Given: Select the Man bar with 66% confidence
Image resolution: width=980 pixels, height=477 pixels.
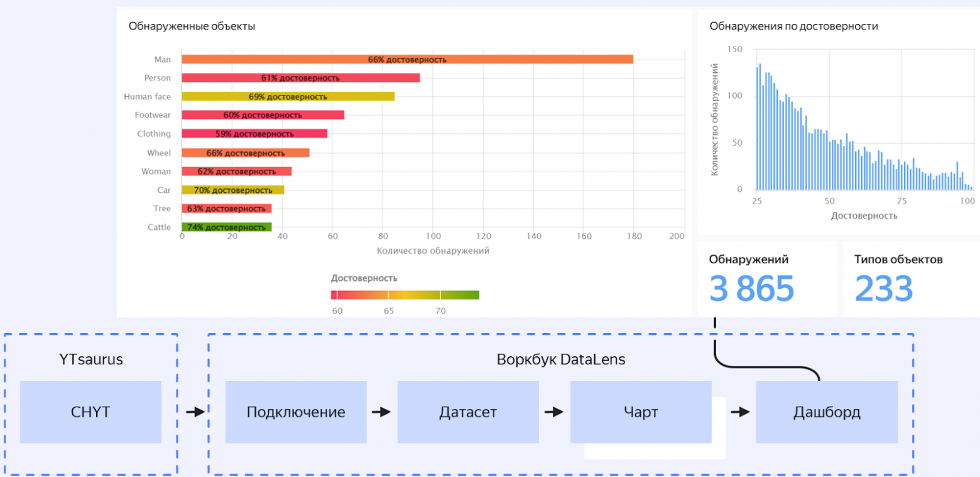Looking at the screenshot, I should [408, 59].
